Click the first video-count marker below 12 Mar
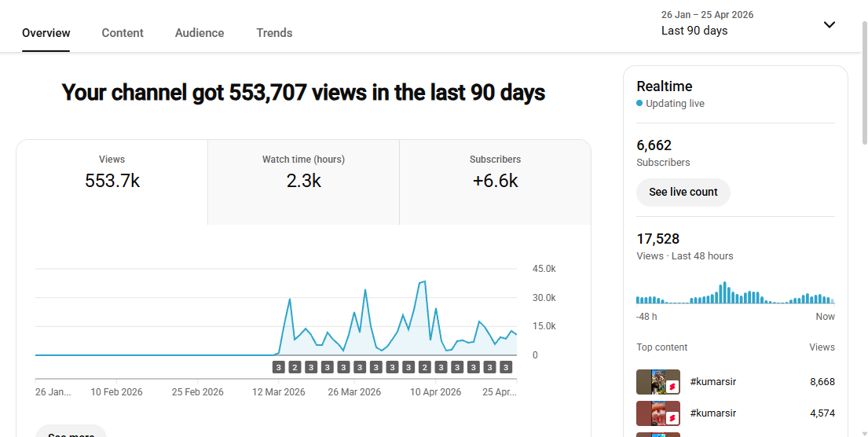Image resolution: width=868 pixels, height=437 pixels. click(x=278, y=367)
